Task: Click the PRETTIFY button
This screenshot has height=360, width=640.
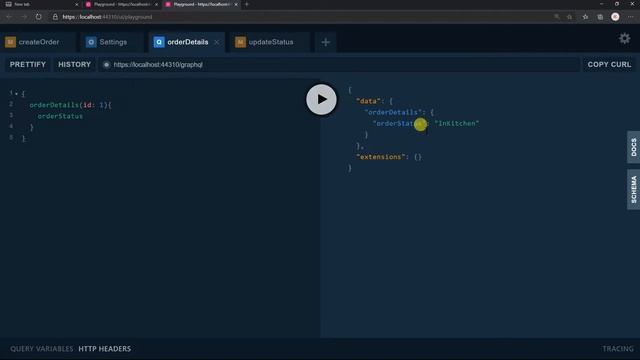Action: point(28,64)
